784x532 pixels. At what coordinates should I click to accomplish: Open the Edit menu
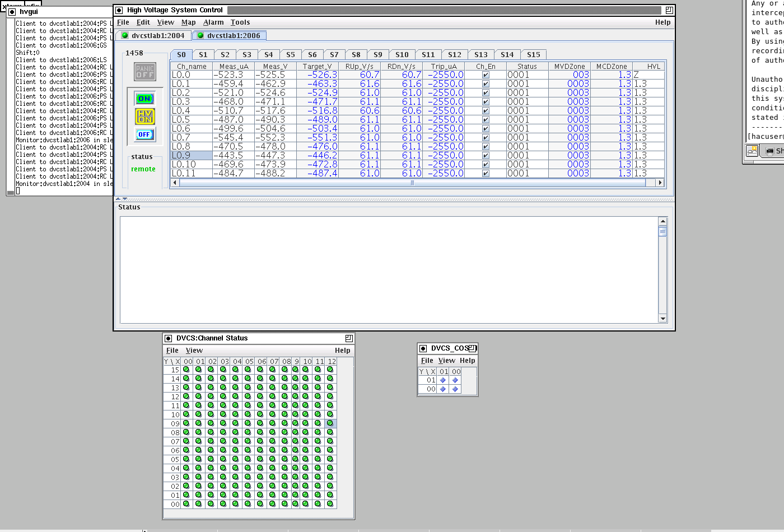143,22
